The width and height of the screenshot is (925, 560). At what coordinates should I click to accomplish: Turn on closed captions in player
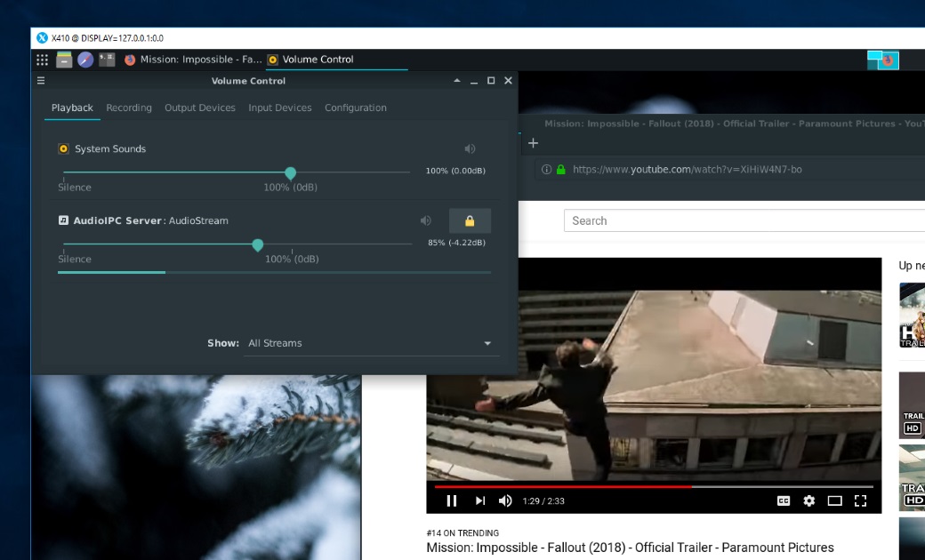coord(784,500)
